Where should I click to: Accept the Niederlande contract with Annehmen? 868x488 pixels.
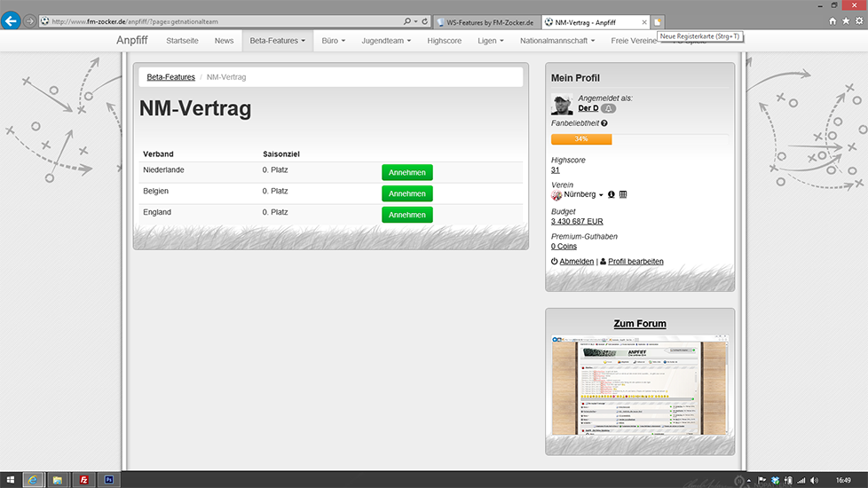click(x=406, y=172)
